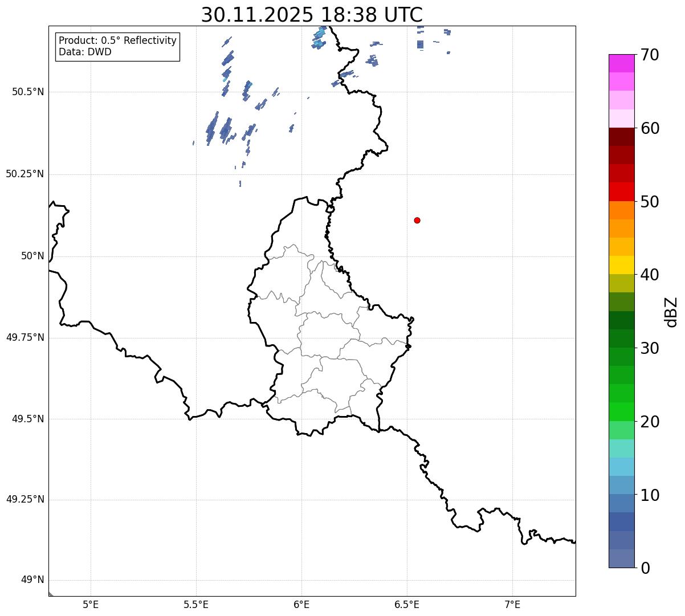The image size is (685, 616).
Task: Click the 49°N latitude label
Action: (32, 580)
